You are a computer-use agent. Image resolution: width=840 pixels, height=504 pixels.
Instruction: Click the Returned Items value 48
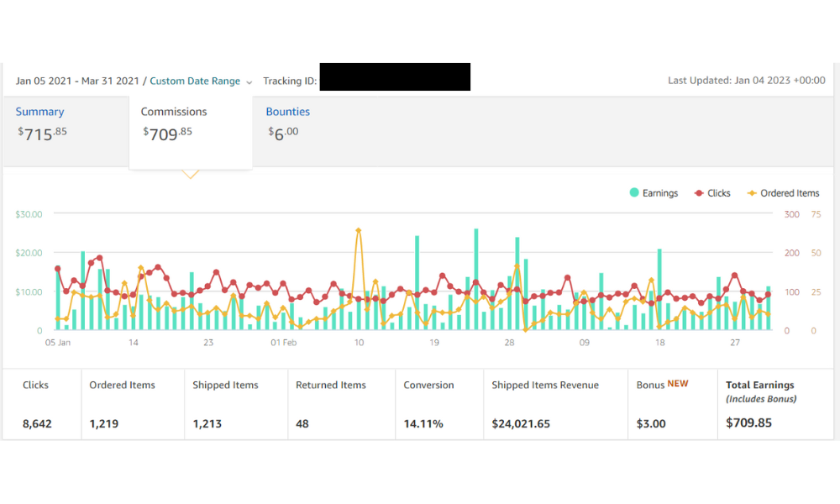[x=302, y=423]
